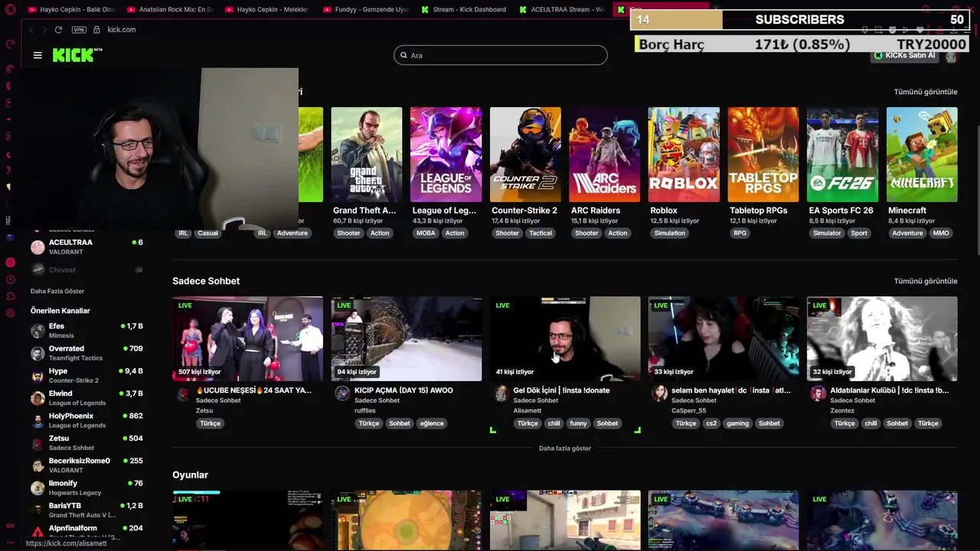Open the EA Sports FC 26 category thumbnail
Screen dimensions: 980x551
tap(842, 155)
